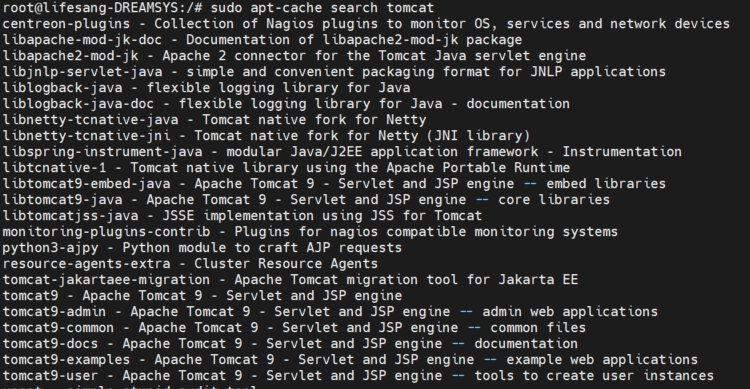Click 'Tomcat native library using the Apache Portable Runtime'
750x389 pixels.
[350, 168]
